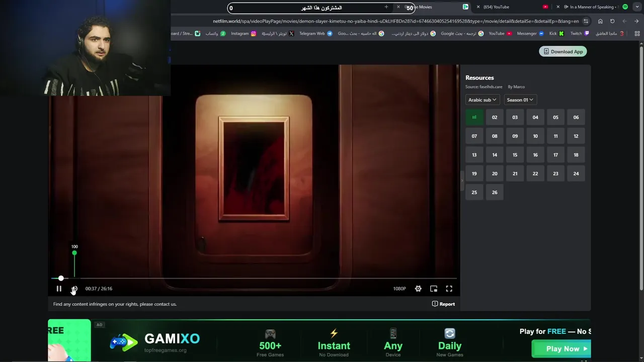
Task: Enable picture-in-picture mode icon
Action: click(x=434, y=289)
